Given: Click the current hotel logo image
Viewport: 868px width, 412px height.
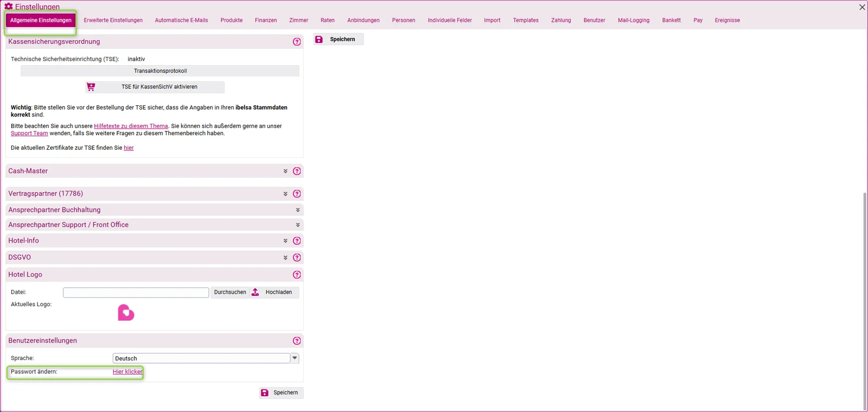Looking at the screenshot, I should click(x=126, y=313).
